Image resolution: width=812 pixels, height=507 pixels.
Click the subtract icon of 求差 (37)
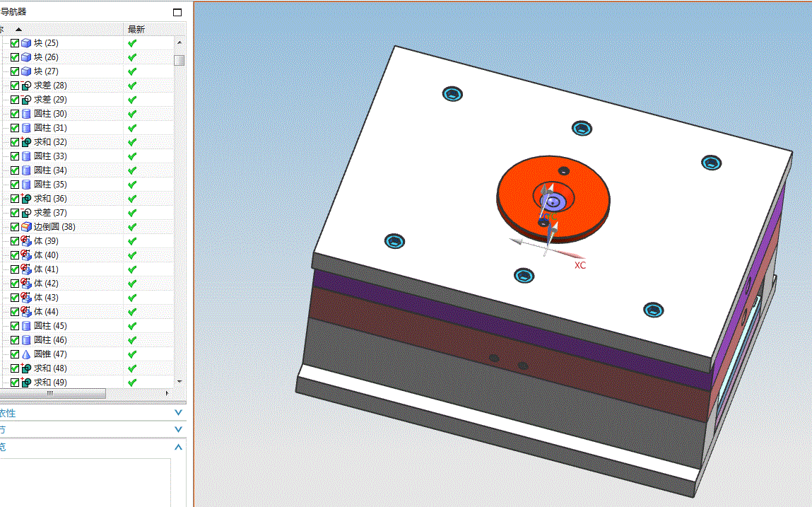point(26,213)
